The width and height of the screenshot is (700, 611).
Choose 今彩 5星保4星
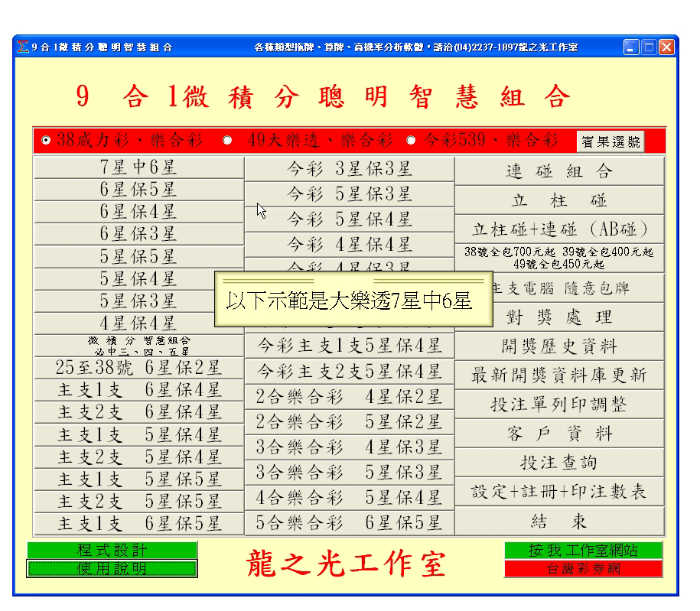350,219
